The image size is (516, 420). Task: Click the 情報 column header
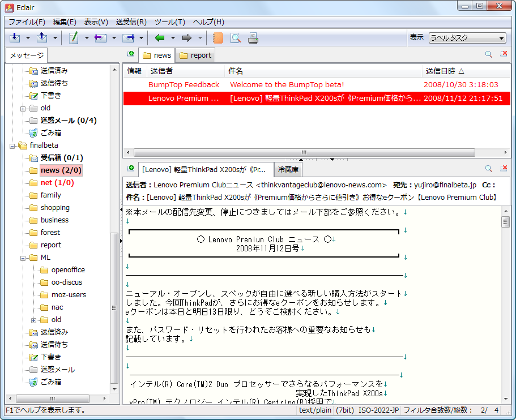pyautogui.click(x=134, y=71)
